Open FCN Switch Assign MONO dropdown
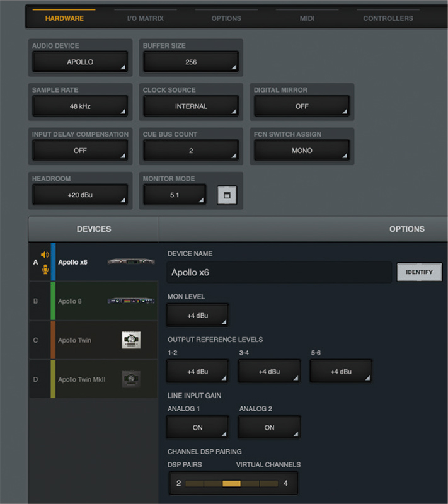 pos(302,151)
